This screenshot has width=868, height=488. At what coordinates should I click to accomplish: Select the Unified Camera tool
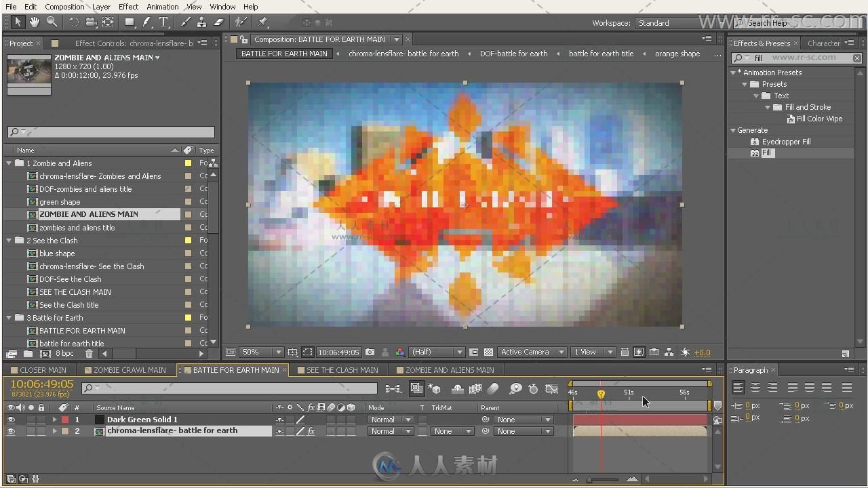point(91,22)
